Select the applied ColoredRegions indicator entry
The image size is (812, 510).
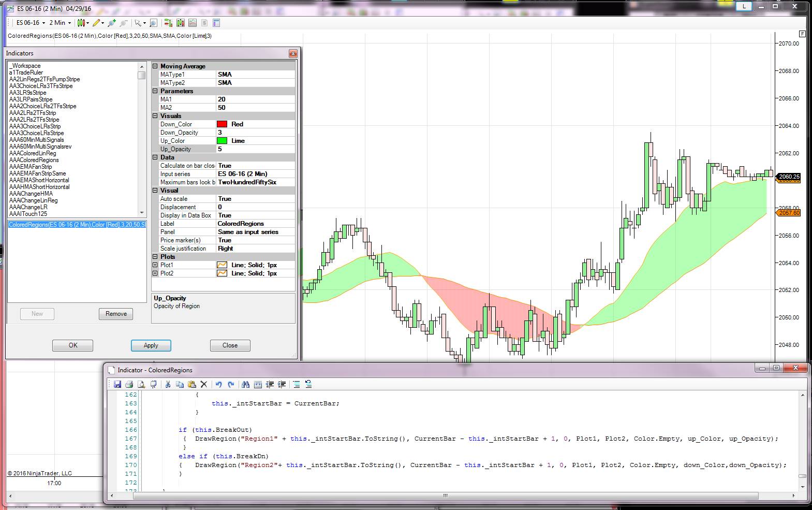(x=77, y=225)
